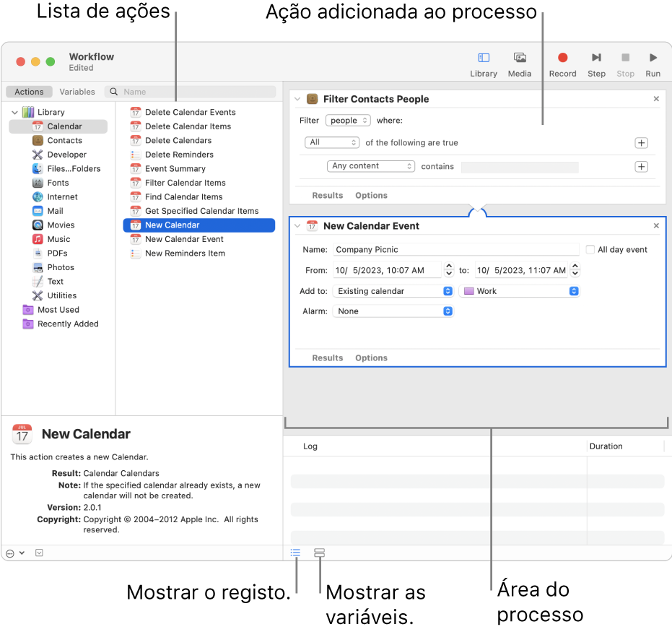The height and width of the screenshot is (632, 672).
Task: Click the event Name field Company Picnic
Action: pos(456,249)
